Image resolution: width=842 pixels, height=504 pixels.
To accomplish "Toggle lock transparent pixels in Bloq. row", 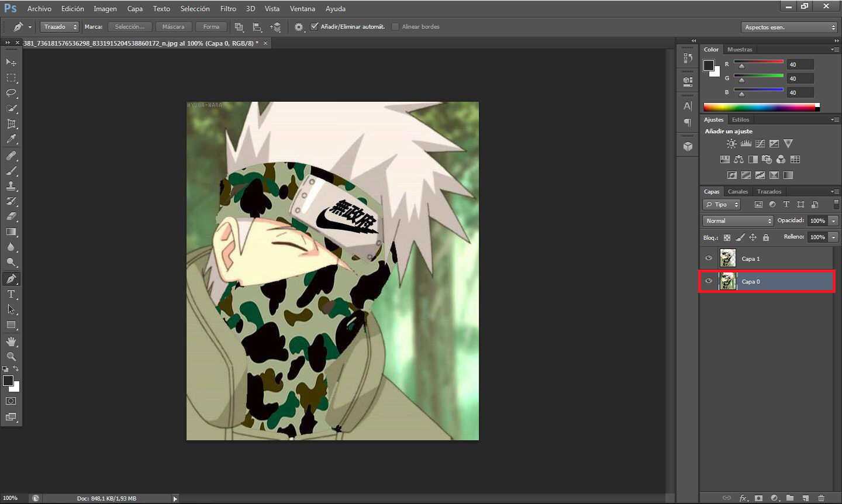I will [727, 237].
